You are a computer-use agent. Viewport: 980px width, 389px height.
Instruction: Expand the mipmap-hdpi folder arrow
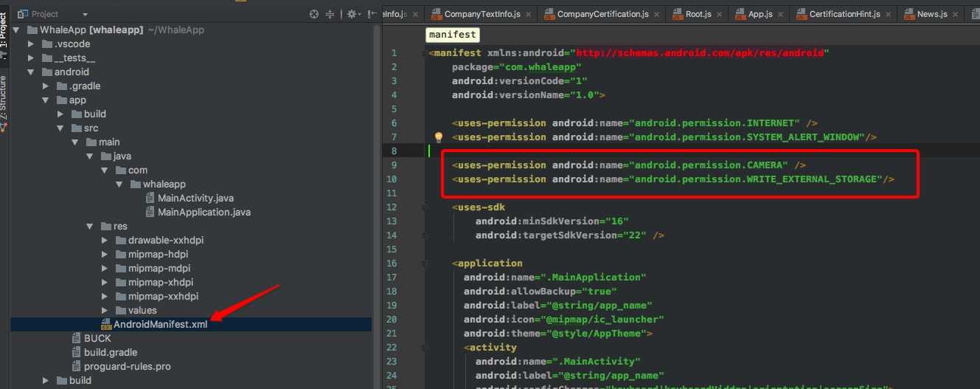point(104,255)
